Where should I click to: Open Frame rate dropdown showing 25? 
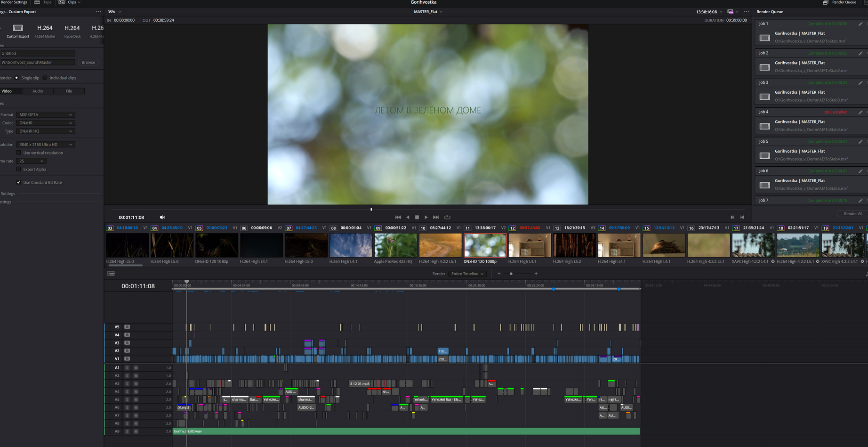[31, 161]
